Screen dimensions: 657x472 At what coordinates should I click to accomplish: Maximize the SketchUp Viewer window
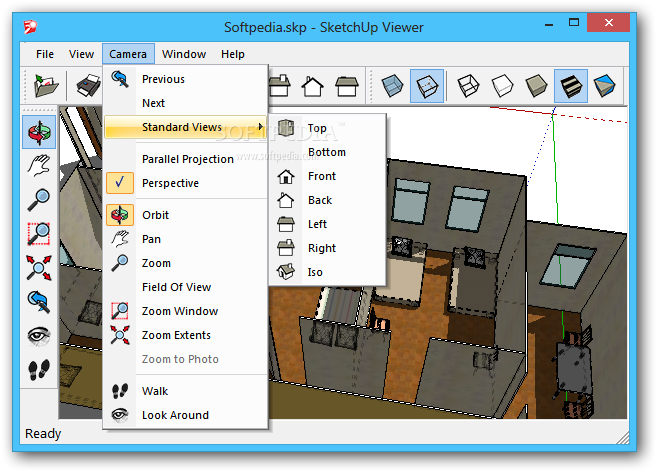pyautogui.click(x=574, y=23)
